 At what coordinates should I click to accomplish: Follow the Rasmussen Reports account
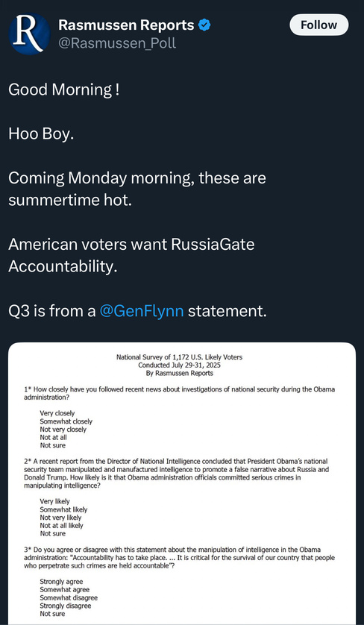(x=318, y=25)
